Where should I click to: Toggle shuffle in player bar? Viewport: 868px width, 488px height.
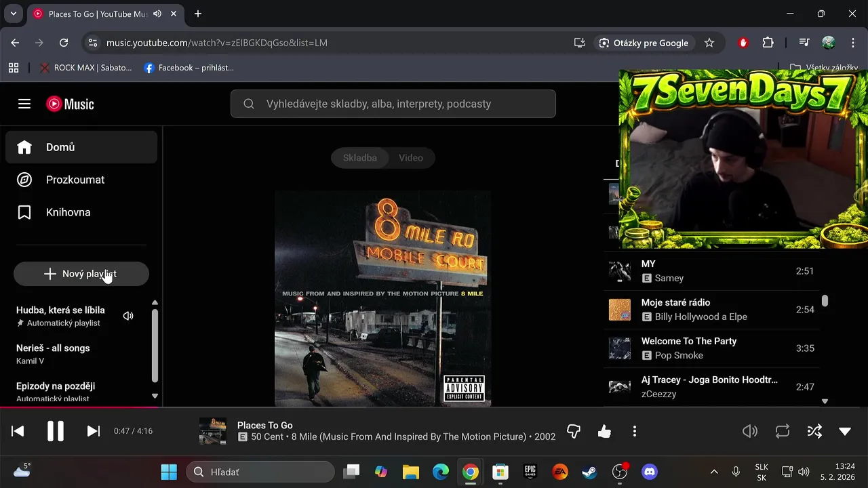814,431
